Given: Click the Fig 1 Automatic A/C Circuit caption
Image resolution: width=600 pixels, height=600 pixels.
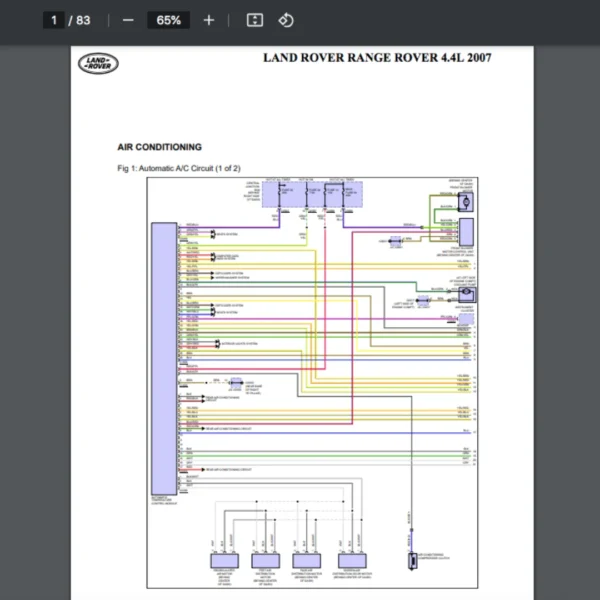Looking at the screenshot, I should 179,168.
